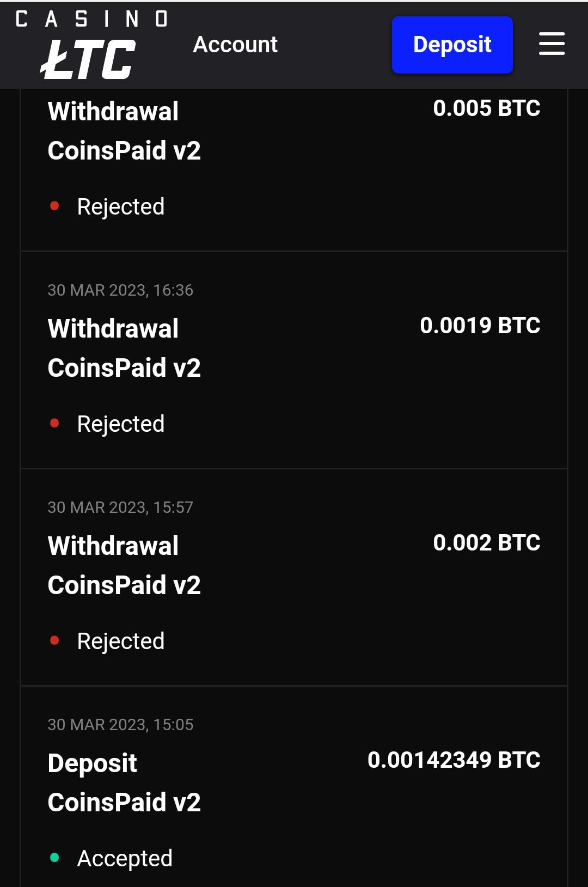
Task: Click green Accepted status dot on deposit
Action: pos(54,858)
